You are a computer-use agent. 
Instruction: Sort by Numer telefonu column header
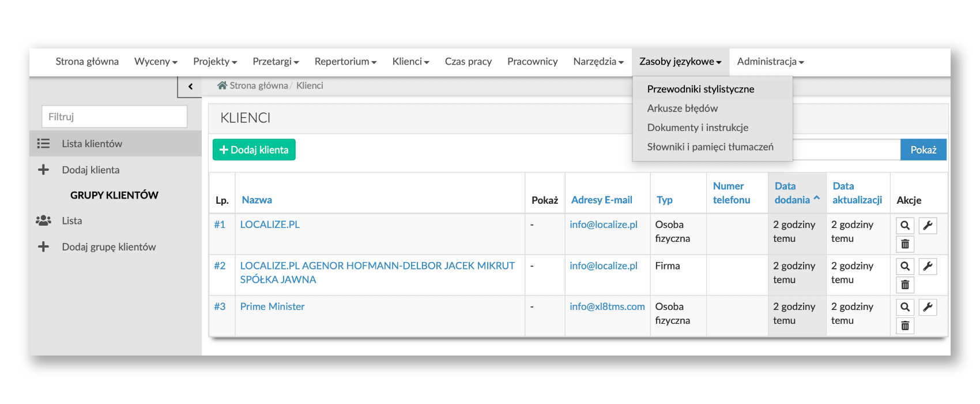pyautogui.click(x=732, y=193)
